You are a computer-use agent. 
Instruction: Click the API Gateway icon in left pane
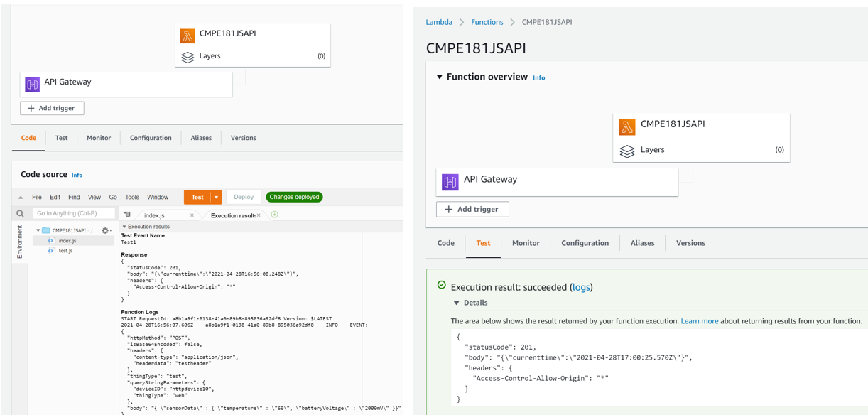(x=33, y=84)
